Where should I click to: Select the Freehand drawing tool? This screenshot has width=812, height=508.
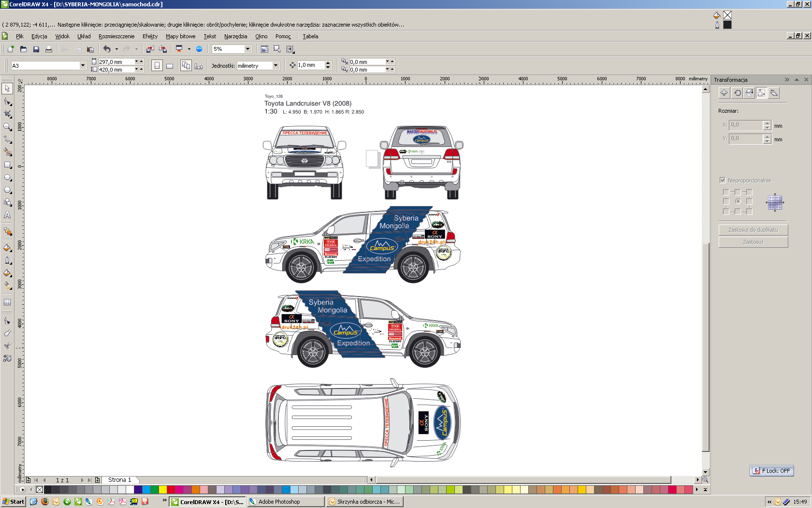[x=7, y=139]
